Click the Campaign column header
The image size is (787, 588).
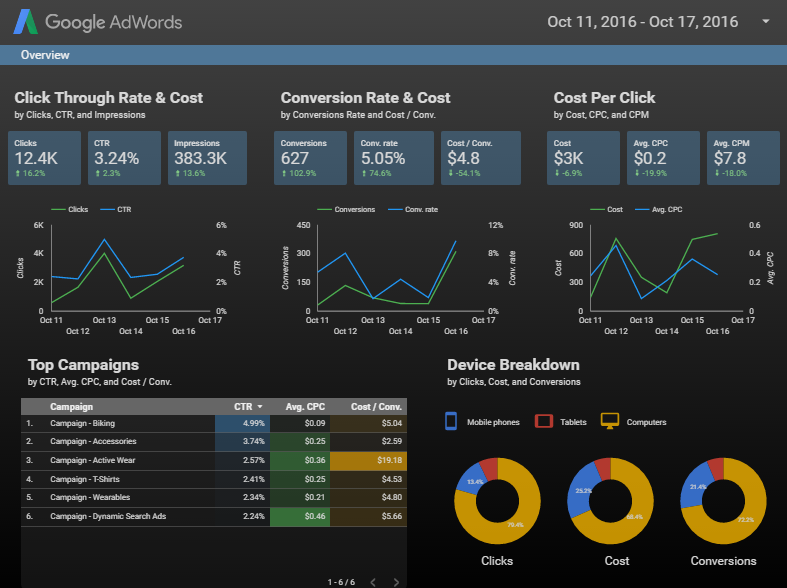(71, 407)
